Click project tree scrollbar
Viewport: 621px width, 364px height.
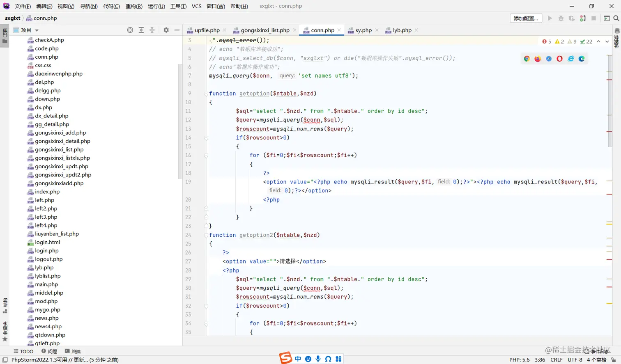click(x=180, y=121)
